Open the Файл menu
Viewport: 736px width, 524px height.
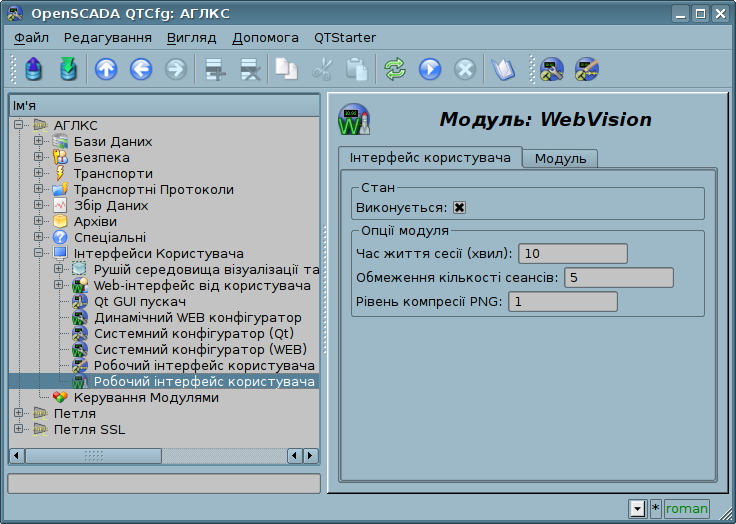click(x=31, y=38)
